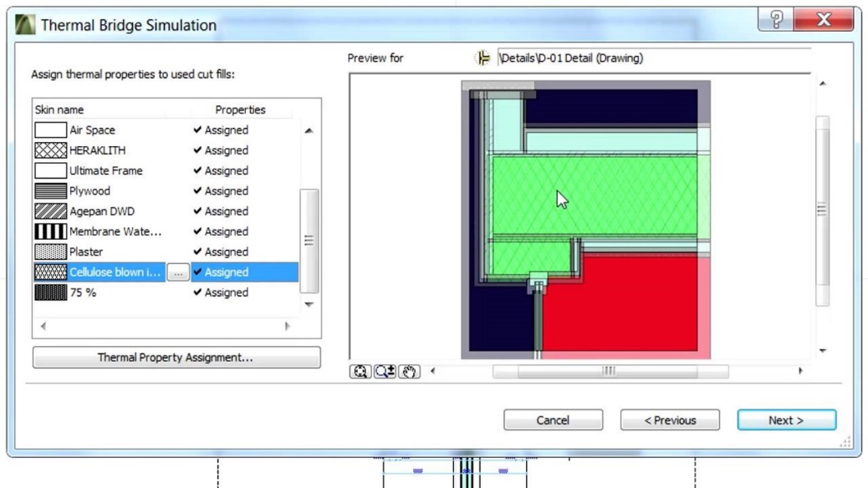Viewport: 868px width, 488px height.
Task: Open Thermal Property Assignment dialog
Action: click(x=176, y=358)
